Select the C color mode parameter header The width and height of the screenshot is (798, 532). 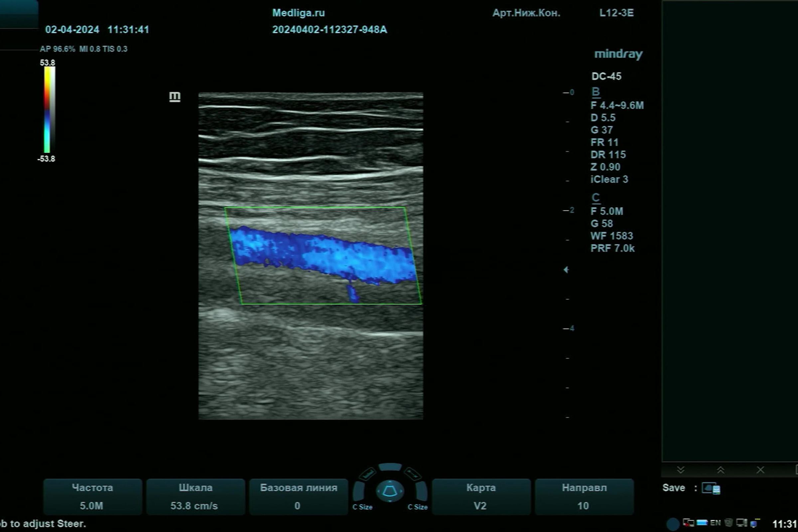596,198
